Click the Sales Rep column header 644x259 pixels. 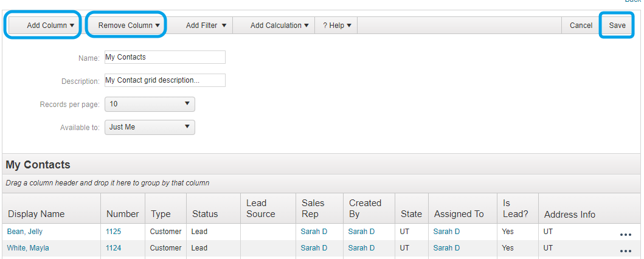click(319, 209)
